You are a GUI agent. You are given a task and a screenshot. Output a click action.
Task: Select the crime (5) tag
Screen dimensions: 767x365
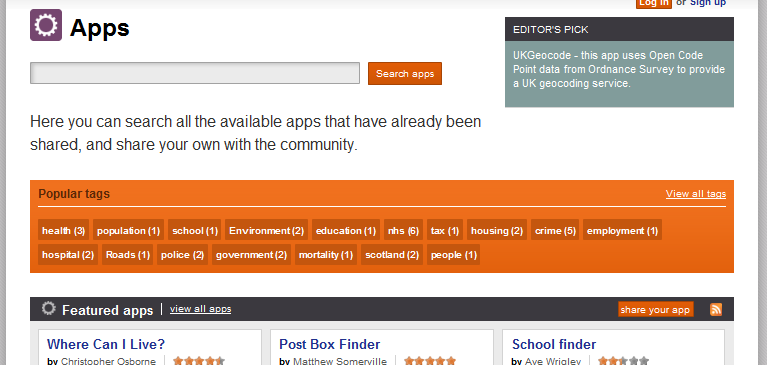coord(555,230)
